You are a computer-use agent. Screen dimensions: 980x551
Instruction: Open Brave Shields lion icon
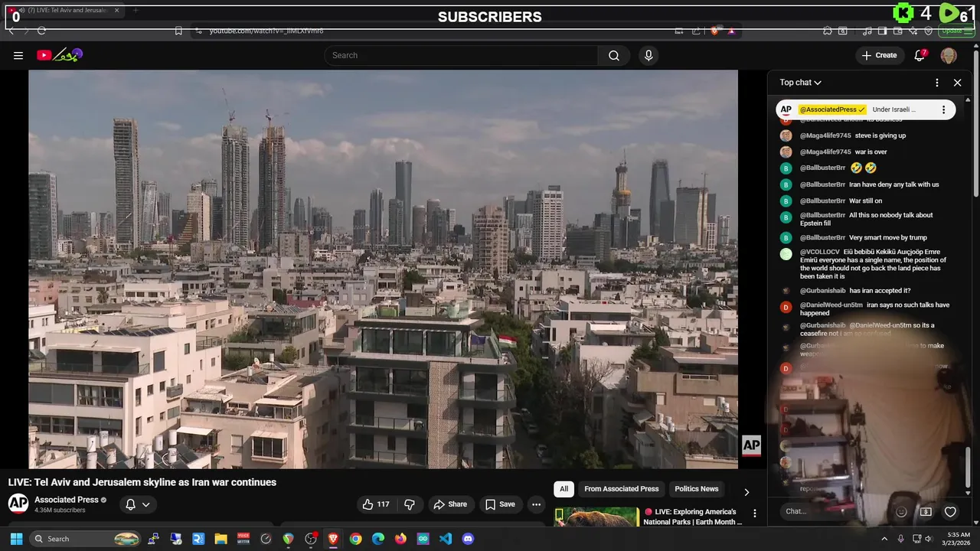715,31
